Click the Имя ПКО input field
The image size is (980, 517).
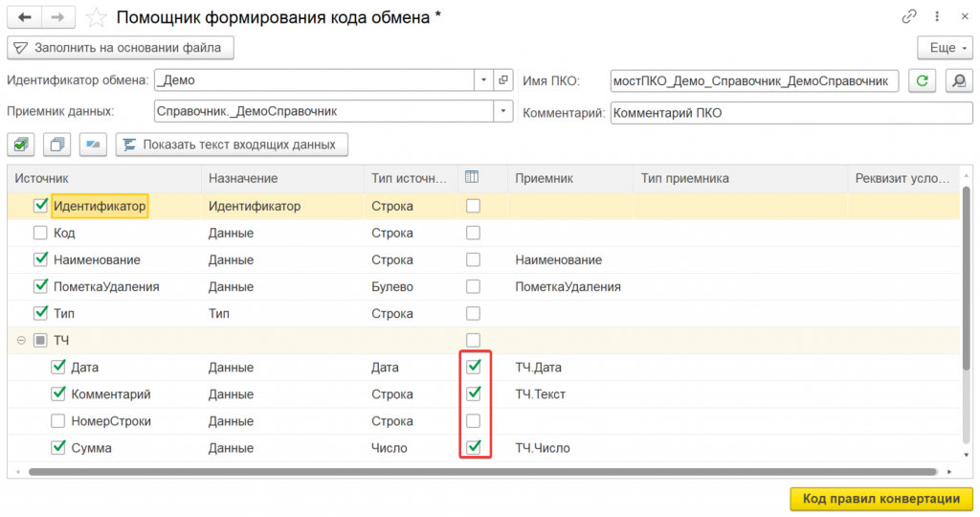pos(754,80)
